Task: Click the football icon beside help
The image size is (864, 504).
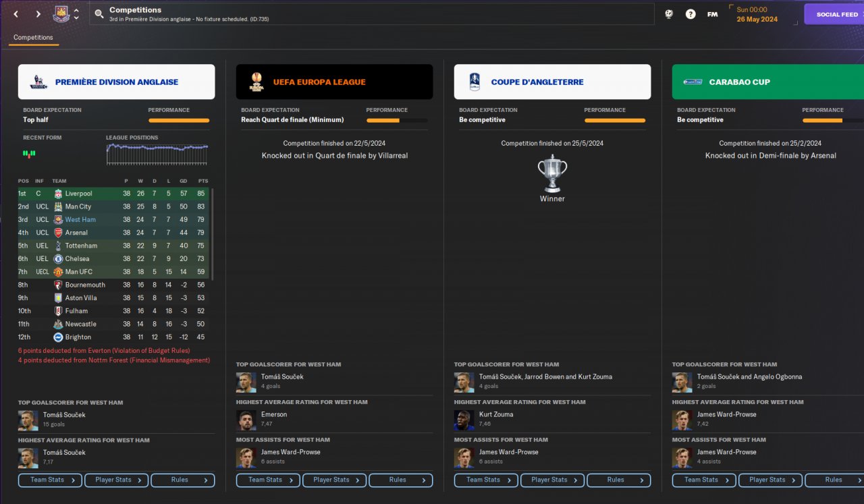Action: tap(669, 13)
